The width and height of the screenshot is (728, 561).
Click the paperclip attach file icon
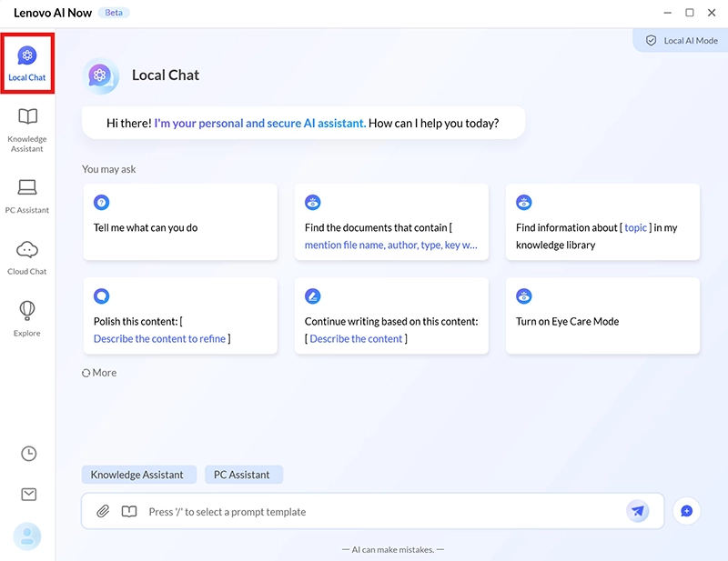[103, 512]
